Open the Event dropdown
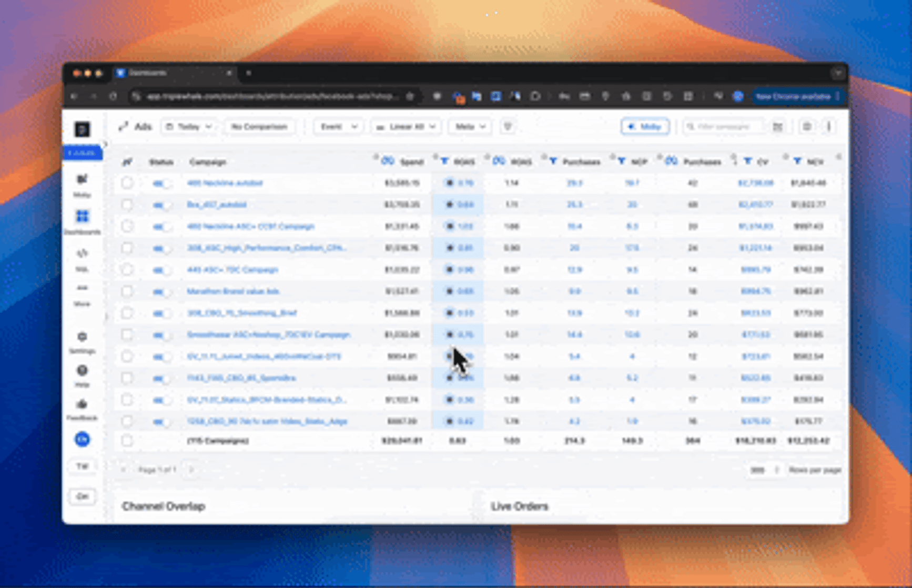 (x=338, y=127)
